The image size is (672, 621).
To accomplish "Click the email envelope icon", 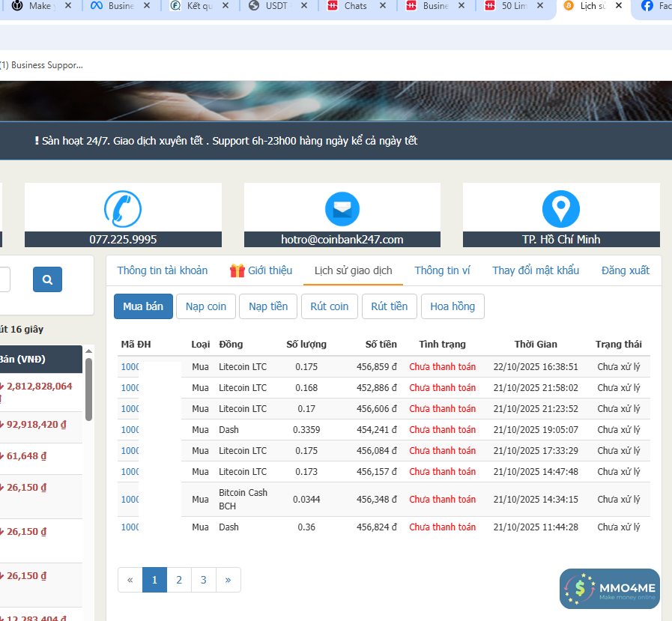I will [x=342, y=209].
